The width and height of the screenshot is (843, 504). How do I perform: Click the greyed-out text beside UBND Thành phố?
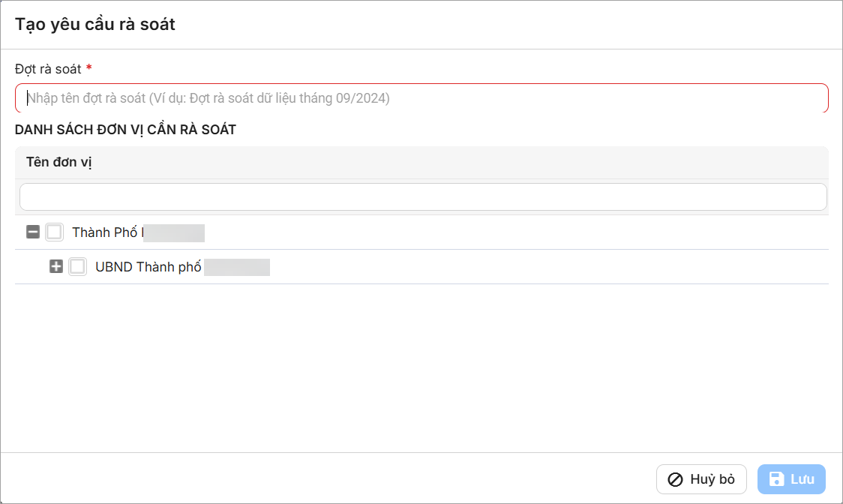tap(237, 267)
